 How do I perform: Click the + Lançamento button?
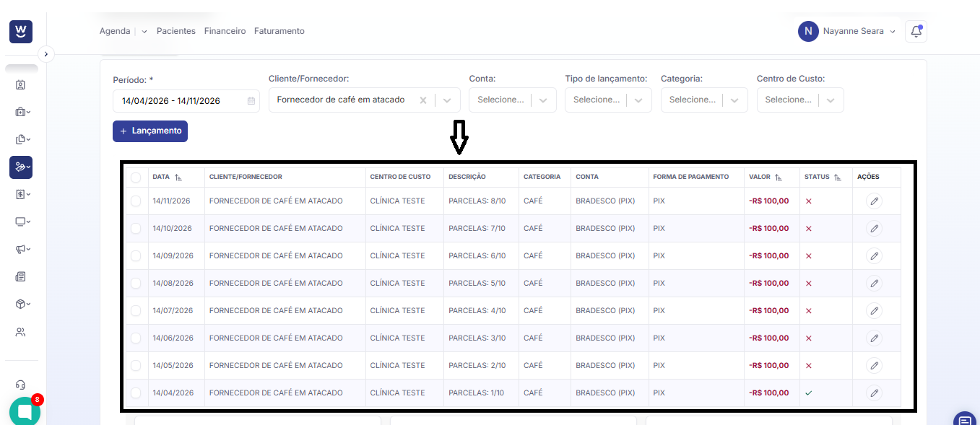[150, 131]
